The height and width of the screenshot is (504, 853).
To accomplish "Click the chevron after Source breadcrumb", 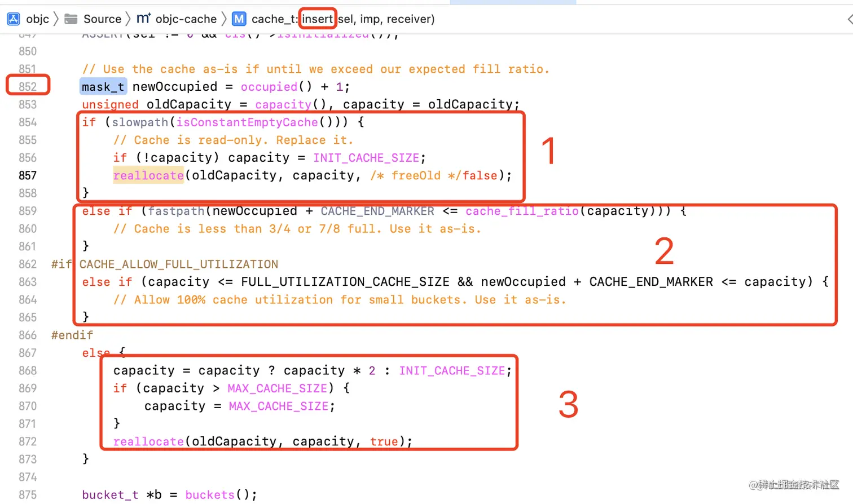I will point(128,19).
